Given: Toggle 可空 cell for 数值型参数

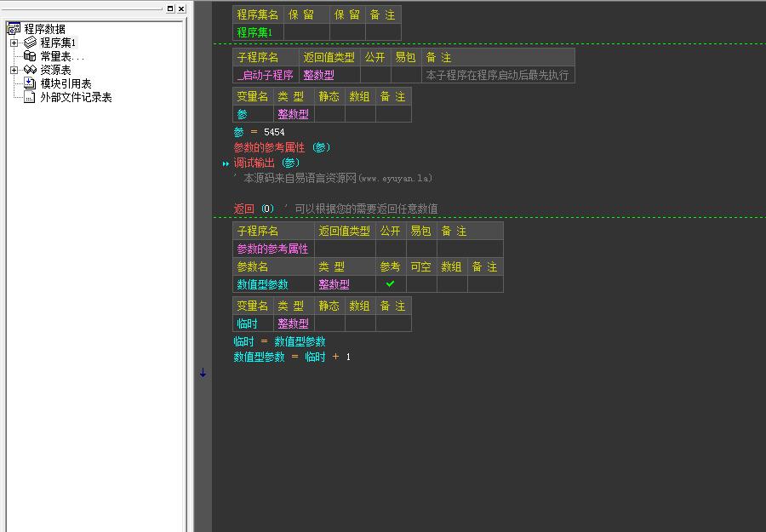Looking at the screenshot, I should point(421,283).
